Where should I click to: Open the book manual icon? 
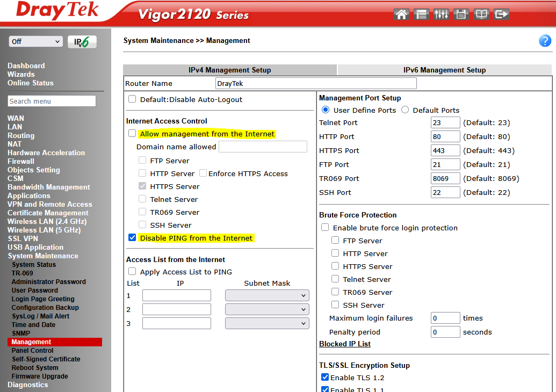[481, 14]
